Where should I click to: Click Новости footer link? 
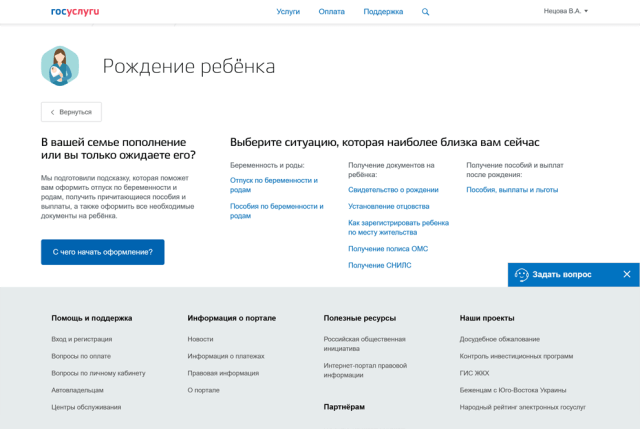[200, 339]
